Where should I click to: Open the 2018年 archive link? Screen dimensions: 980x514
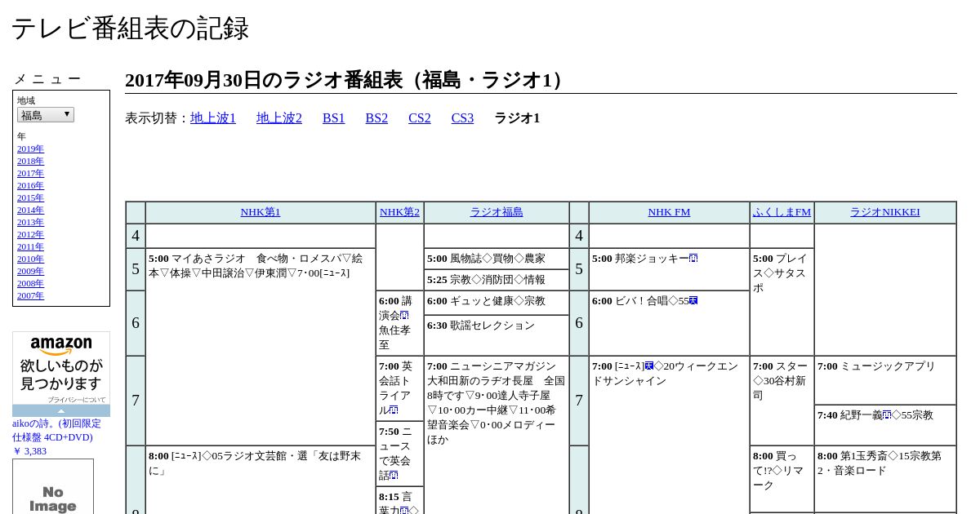pos(30,161)
